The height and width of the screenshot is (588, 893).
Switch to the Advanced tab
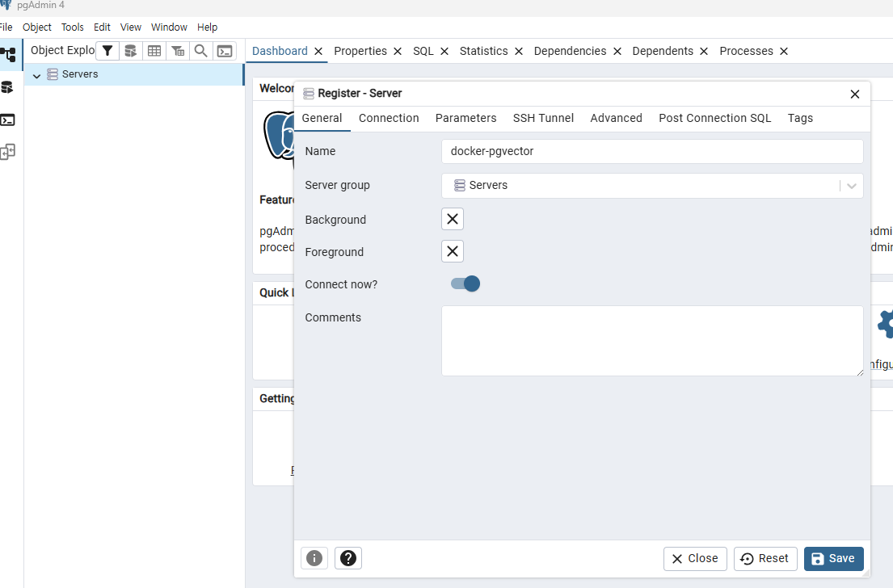[x=617, y=118]
